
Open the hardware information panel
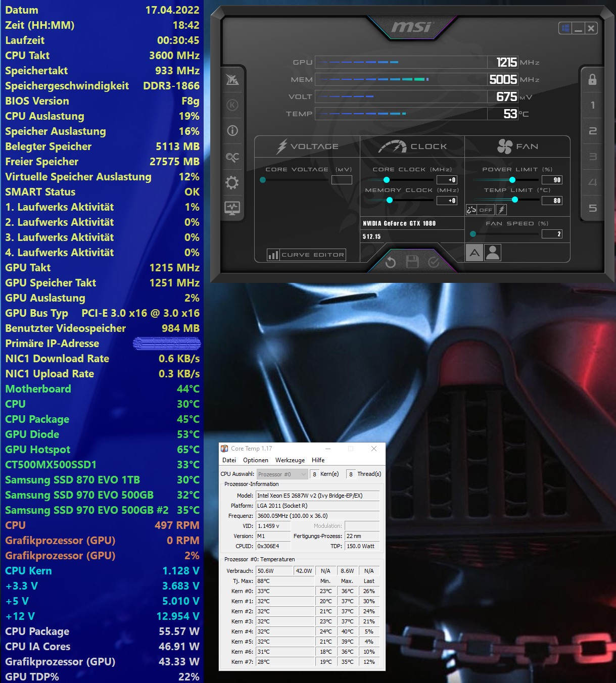[x=232, y=130]
